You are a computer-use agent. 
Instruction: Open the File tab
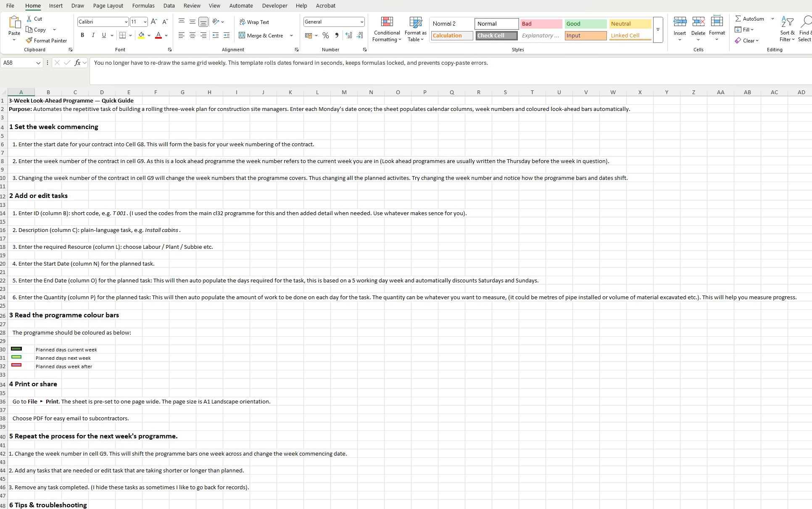[10, 5]
